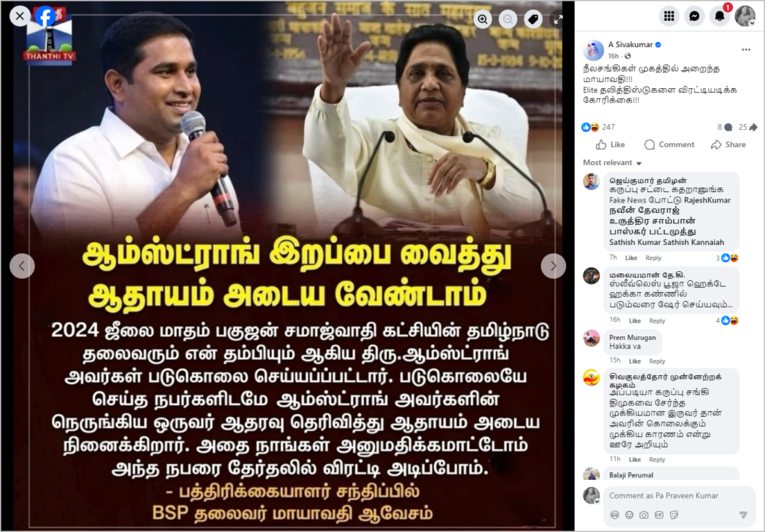Image resolution: width=765 pixels, height=532 pixels.
Task: Reply to Prem Murugan's comment
Action: [657, 361]
